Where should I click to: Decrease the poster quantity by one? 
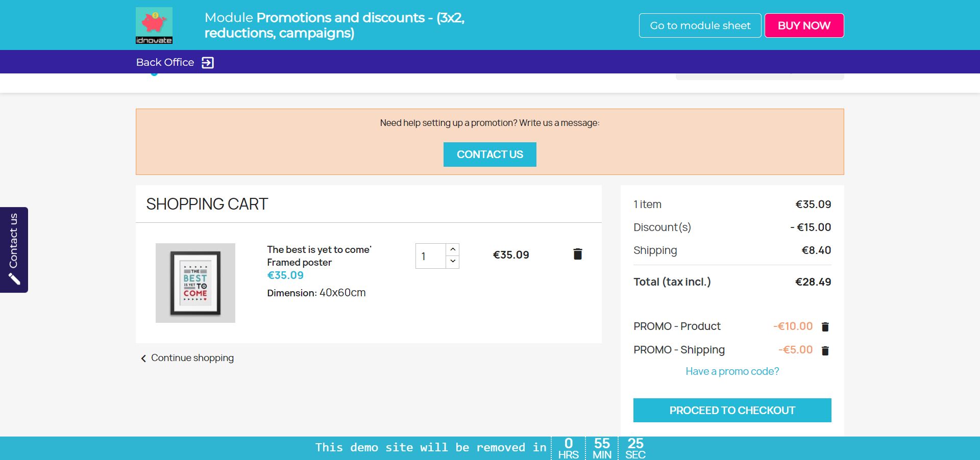(x=453, y=262)
